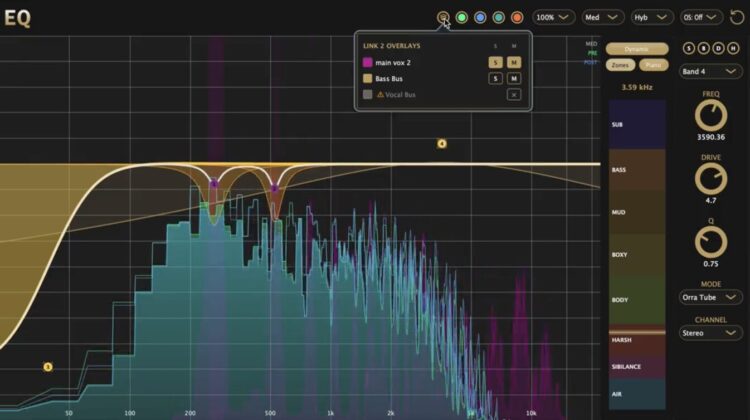Toggle the Zones button
The image size is (750, 420).
(620, 65)
